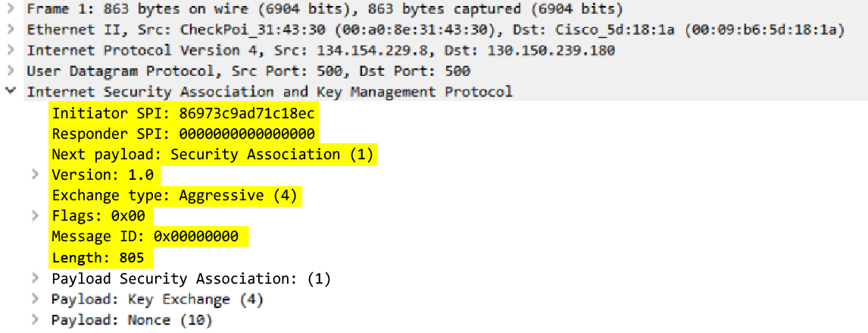Expand the Payload Nonce arrow
The width and height of the screenshot is (868, 333).
(x=35, y=320)
